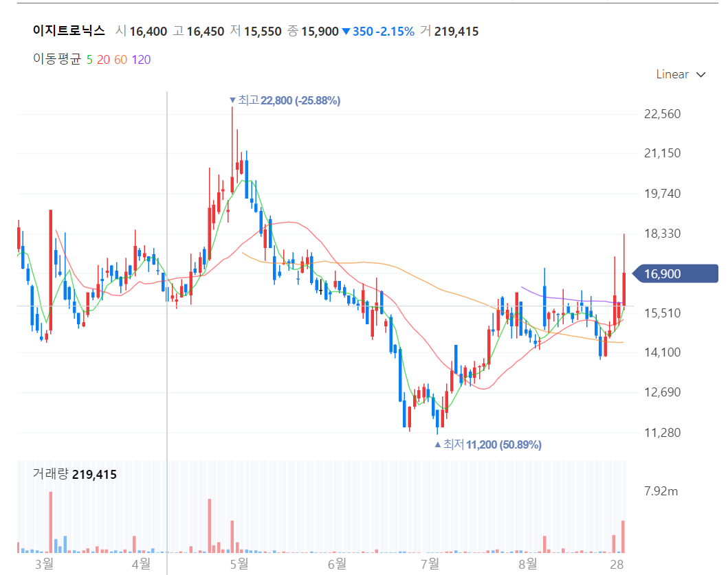Viewport: 728px width, 575px height.
Task: Click the Linear dropdown chevron arrow
Action: pyautogui.click(x=701, y=75)
